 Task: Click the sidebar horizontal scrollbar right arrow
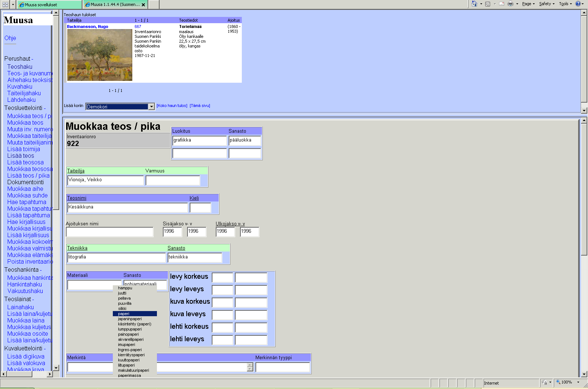(x=50, y=374)
